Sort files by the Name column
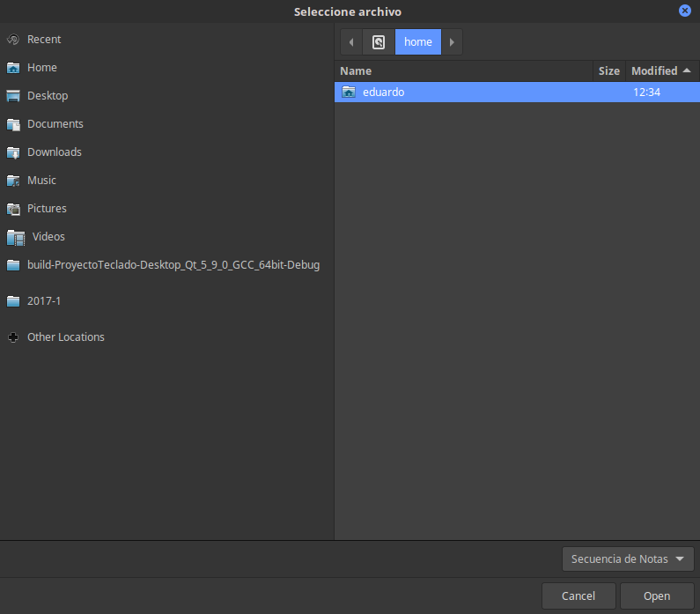The width and height of the screenshot is (700, 614). coord(463,71)
